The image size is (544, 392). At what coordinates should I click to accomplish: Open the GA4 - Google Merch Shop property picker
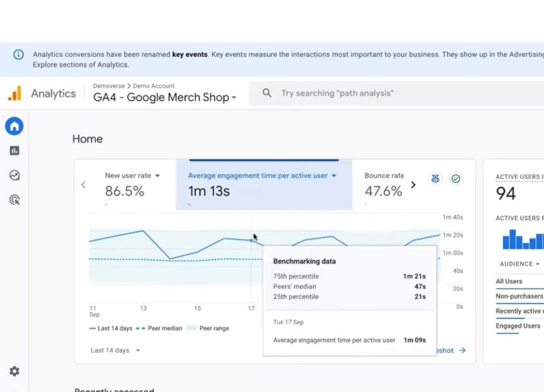(x=165, y=97)
